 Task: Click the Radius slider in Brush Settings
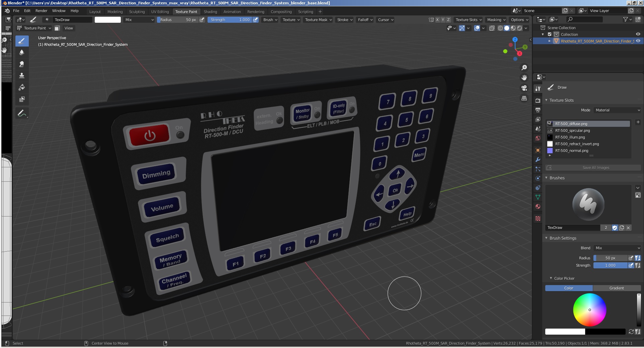click(610, 258)
